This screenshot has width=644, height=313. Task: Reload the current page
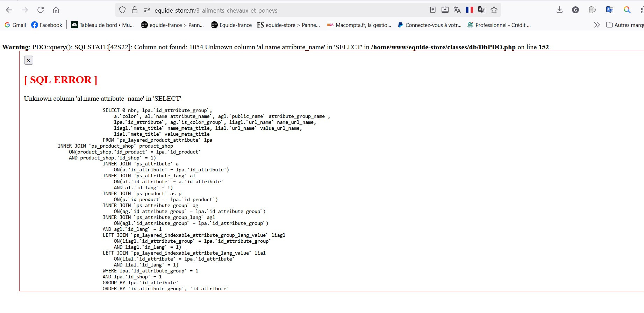[x=41, y=10]
